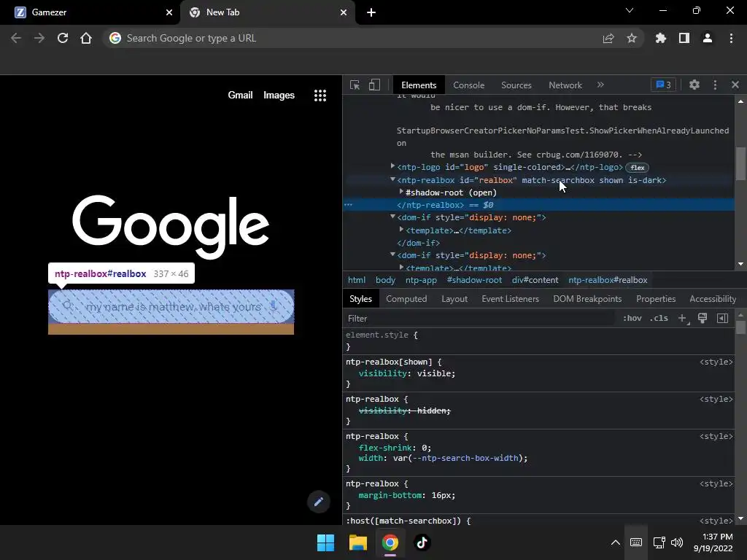This screenshot has width=747, height=560.
Task: Toggle the device toolbar icon
Action: tap(374, 85)
